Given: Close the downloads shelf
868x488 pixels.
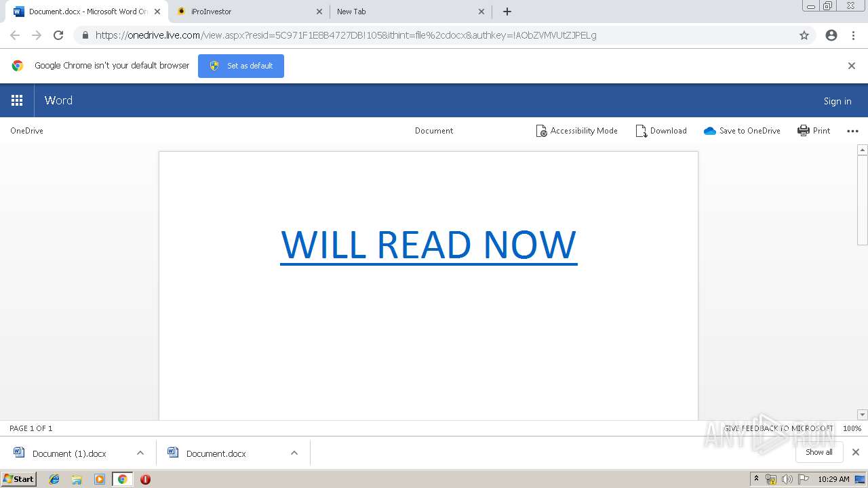Looking at the screenshot, I should click(856, 452).
